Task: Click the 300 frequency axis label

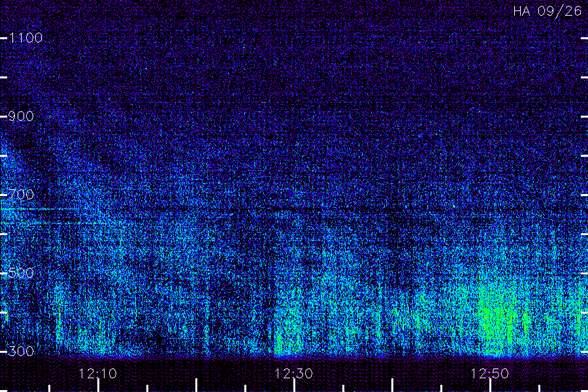Action: [21, 351]
